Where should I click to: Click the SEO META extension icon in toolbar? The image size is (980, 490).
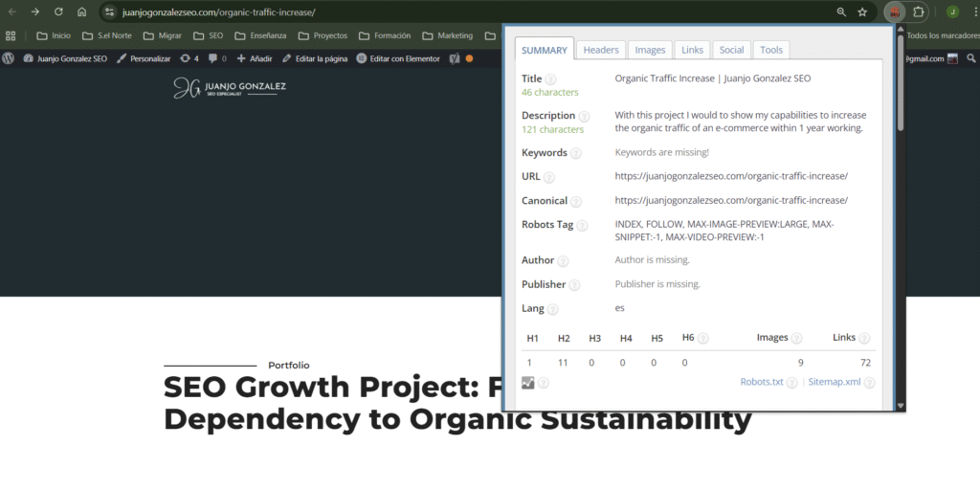pyautogui.click(x=894, y=12)
